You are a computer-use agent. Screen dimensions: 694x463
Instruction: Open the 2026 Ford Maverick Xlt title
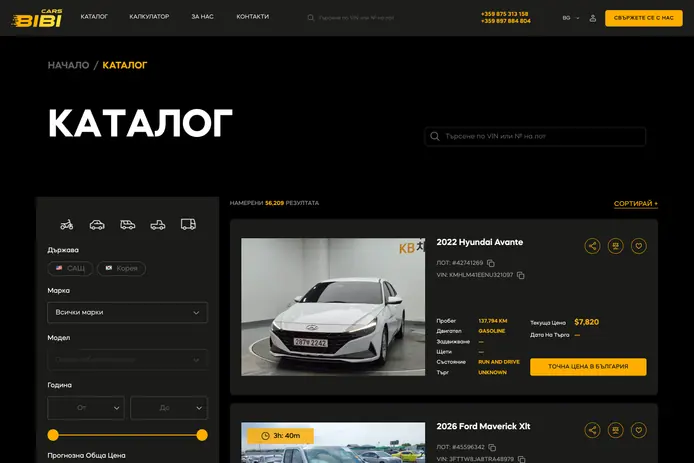[483, 426]
